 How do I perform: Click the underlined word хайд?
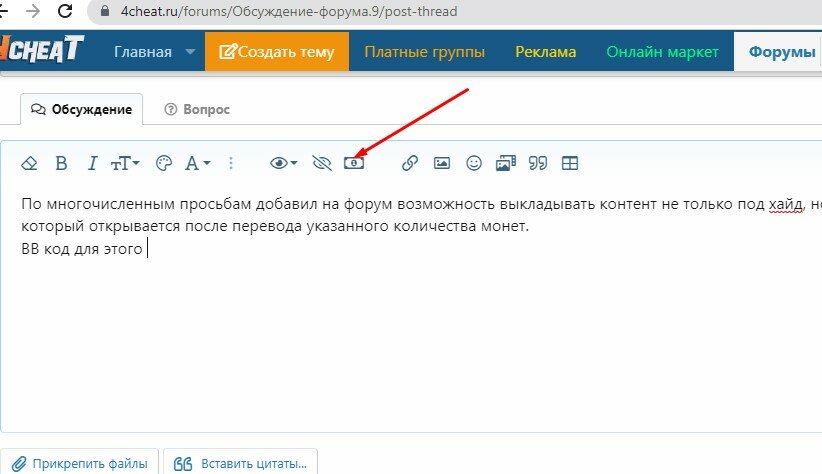786,204
